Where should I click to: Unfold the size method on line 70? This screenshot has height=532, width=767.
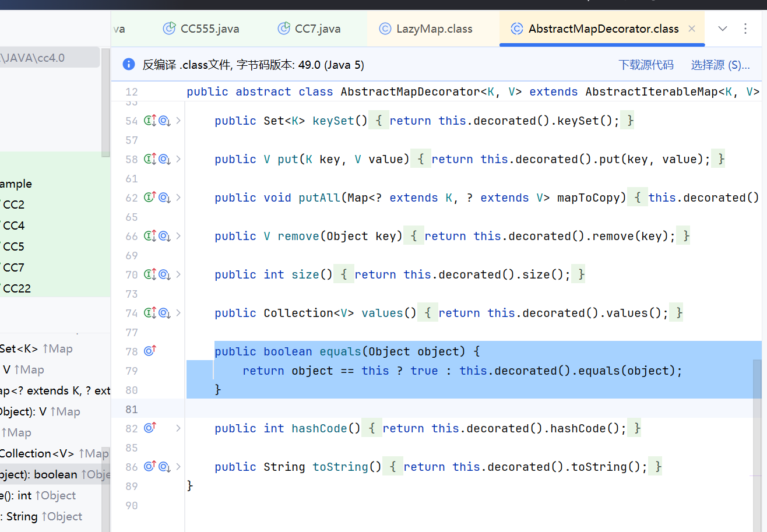tap(178, 274)
